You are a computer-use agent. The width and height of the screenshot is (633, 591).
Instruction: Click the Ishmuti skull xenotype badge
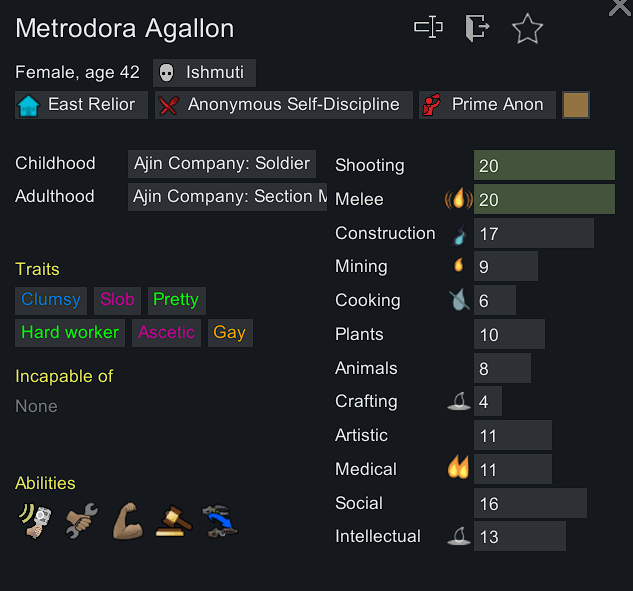tap(205, 73)
